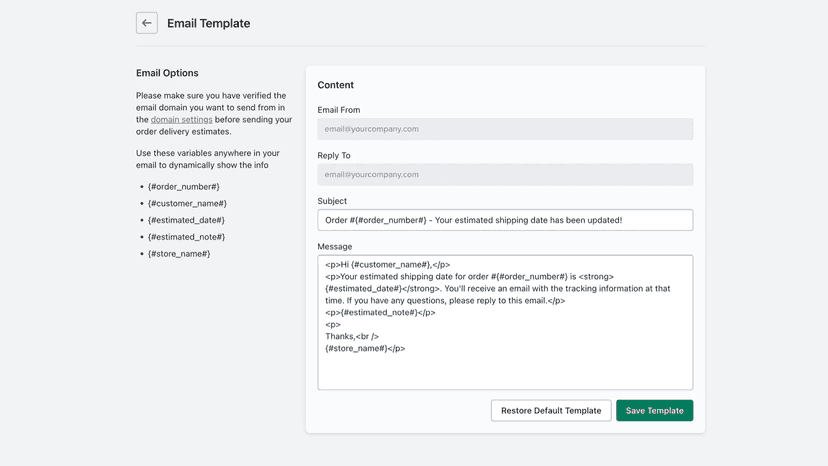Click the "Thanks,<br />" line in message

pyautogui.click(x=352, y=337)
